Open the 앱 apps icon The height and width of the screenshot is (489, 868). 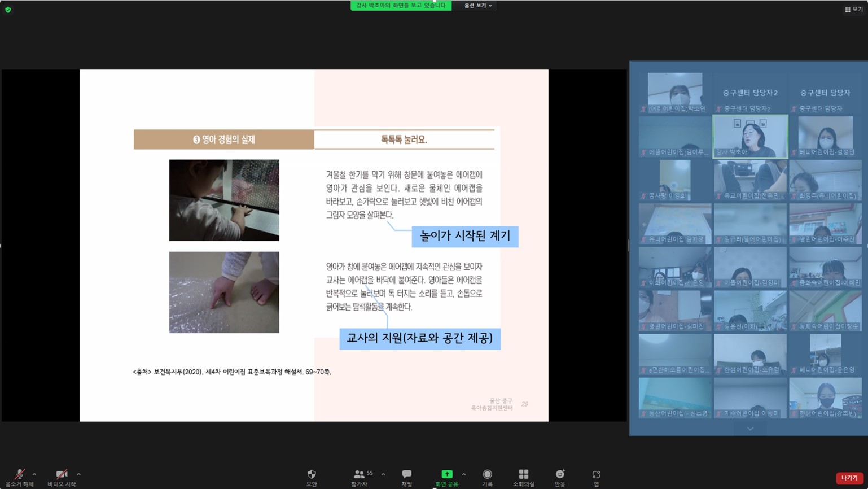[x=596, y=477]
